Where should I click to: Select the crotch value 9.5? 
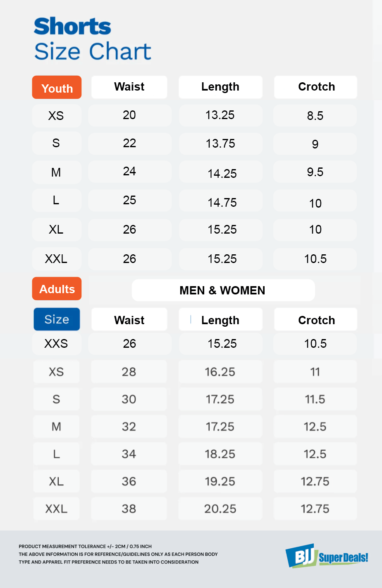315,172
